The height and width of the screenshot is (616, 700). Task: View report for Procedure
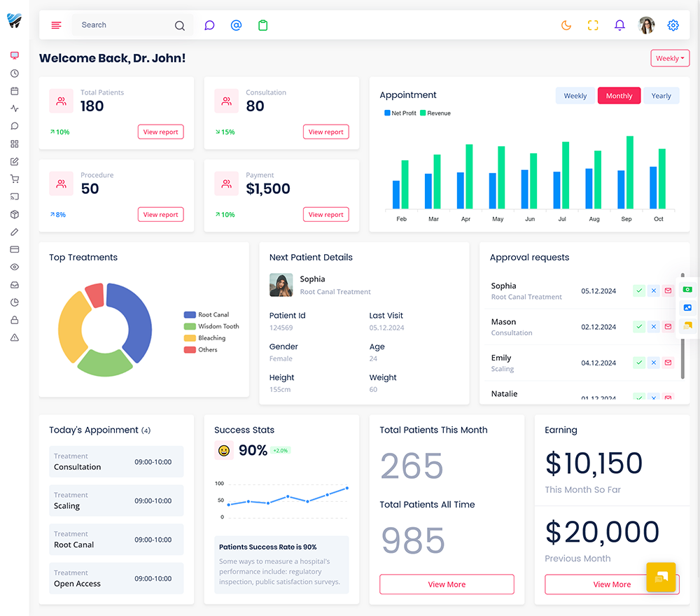(161, 215)
